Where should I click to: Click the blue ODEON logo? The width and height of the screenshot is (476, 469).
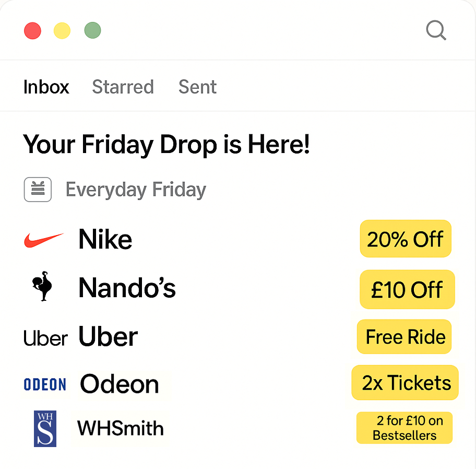point(45,384)
